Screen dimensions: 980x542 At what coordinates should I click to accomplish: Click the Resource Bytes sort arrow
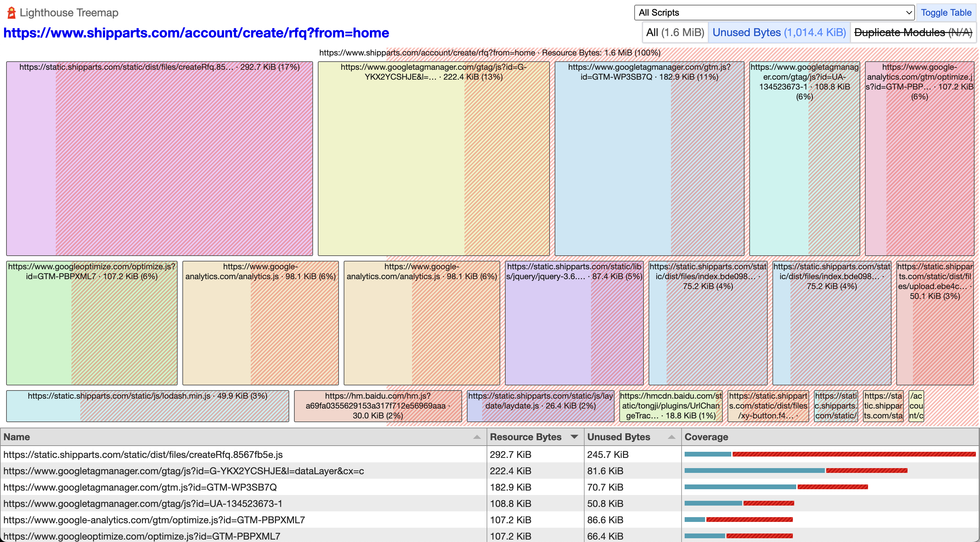[x=574, y=437]
